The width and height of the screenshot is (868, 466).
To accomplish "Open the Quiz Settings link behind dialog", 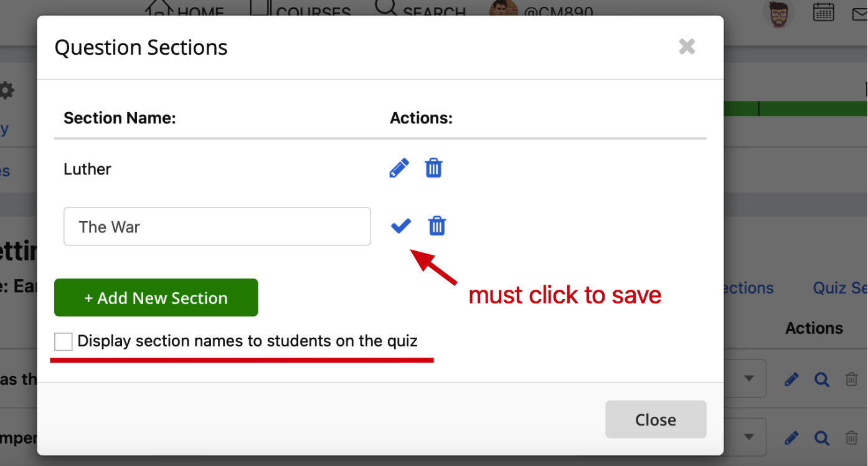I will click(840, 288).
